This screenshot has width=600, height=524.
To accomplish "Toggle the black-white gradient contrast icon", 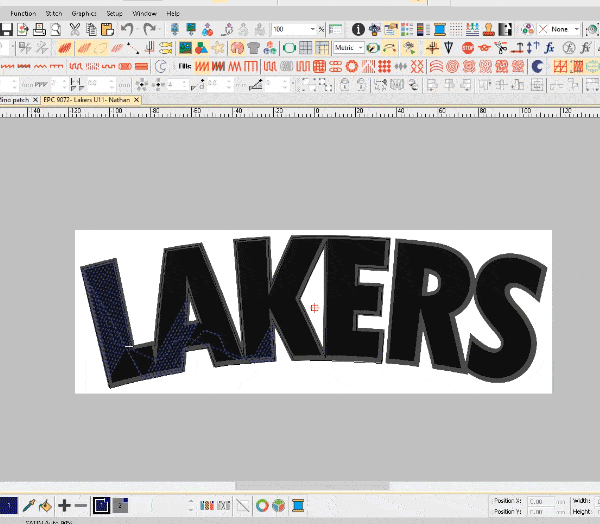I will [x=505, y=29].
